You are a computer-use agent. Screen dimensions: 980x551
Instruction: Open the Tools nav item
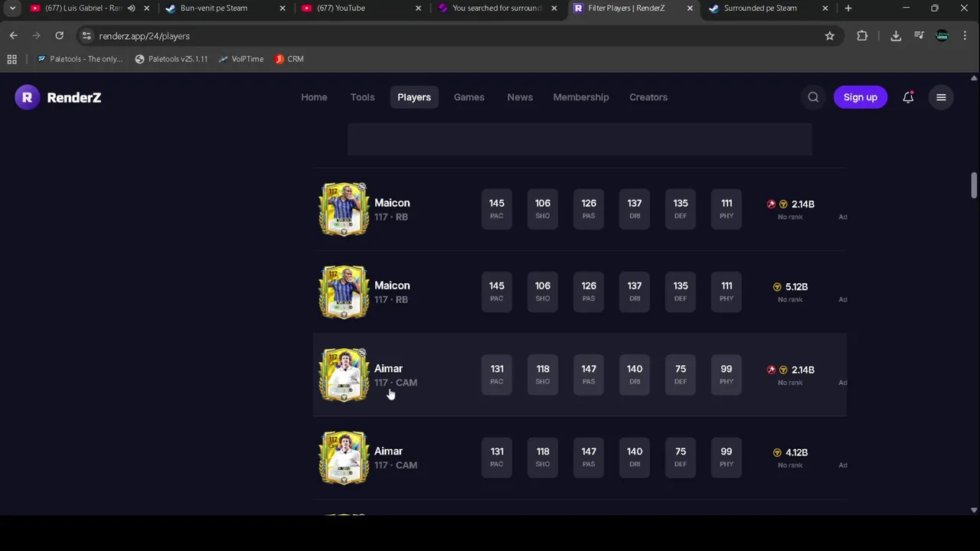click(x=362, y=97)
